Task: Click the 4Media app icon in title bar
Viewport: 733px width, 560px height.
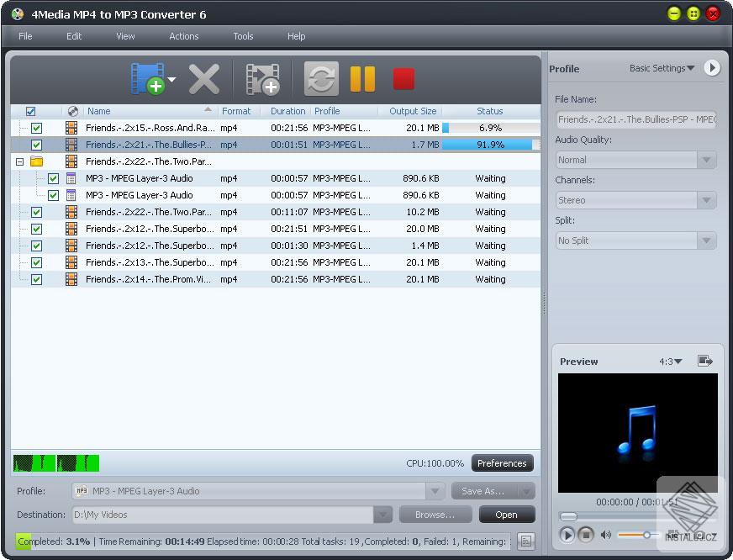Action: (18, 14)
